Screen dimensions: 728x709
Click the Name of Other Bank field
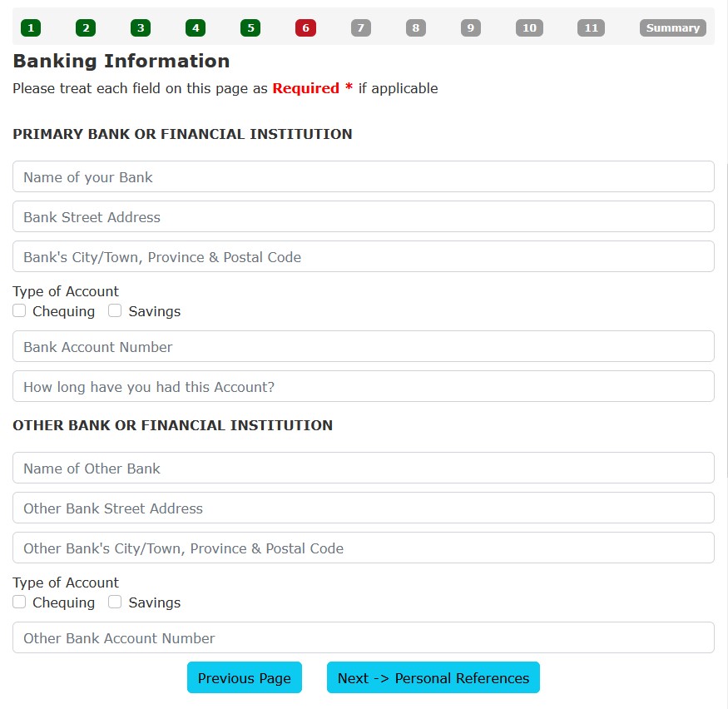point(363,469)
